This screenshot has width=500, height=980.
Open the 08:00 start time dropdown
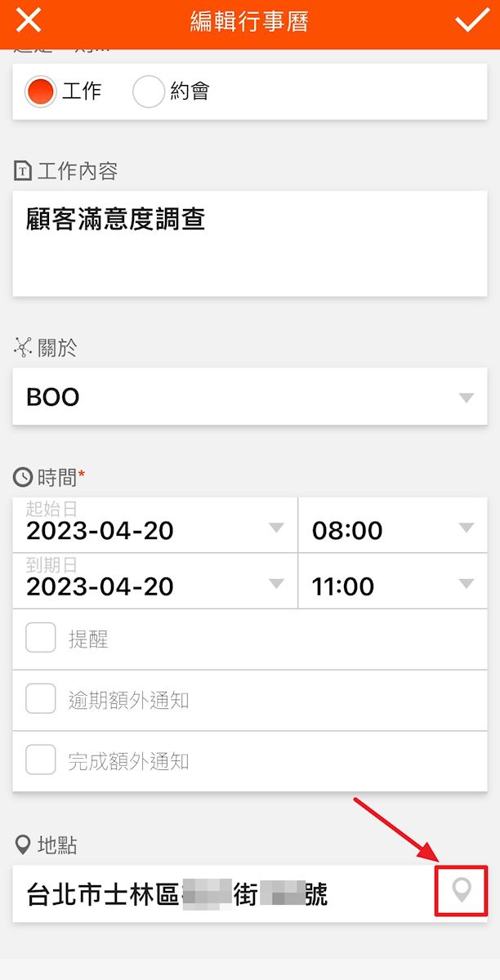click(392, 528)
